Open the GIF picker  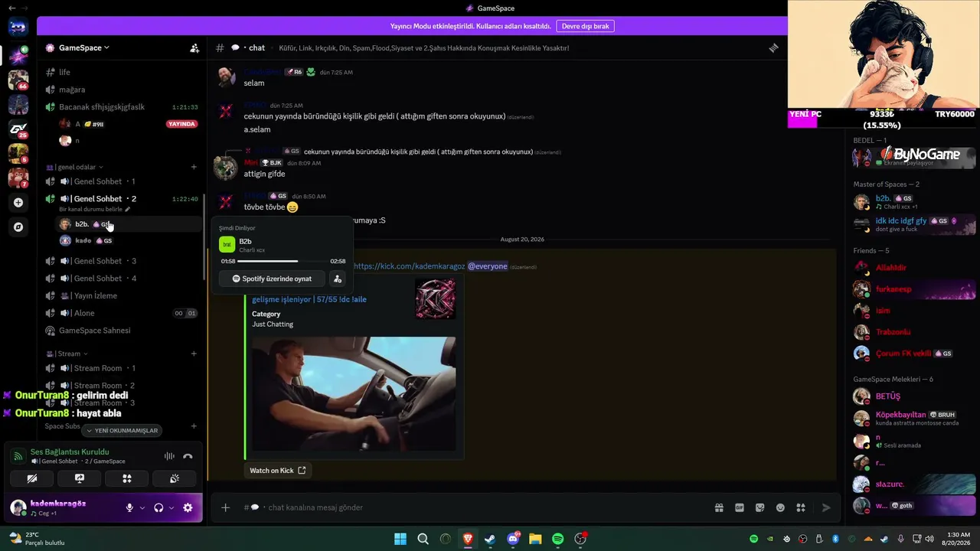pos(740,507)
